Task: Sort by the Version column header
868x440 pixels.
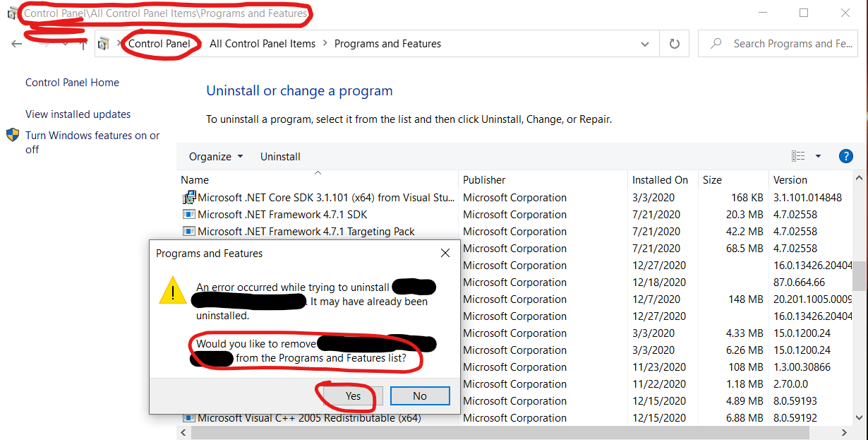Action: click(x=810, y=180)
